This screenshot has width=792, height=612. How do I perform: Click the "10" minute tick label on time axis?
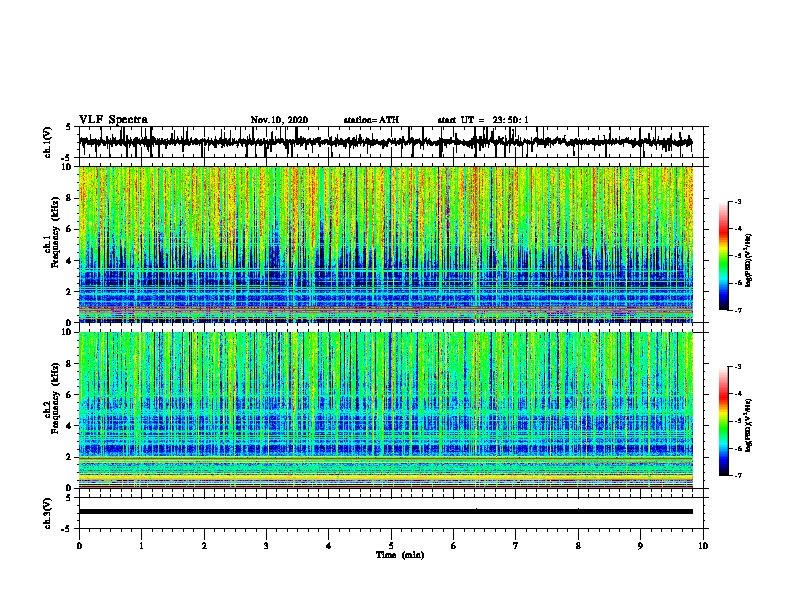point(703,546)
